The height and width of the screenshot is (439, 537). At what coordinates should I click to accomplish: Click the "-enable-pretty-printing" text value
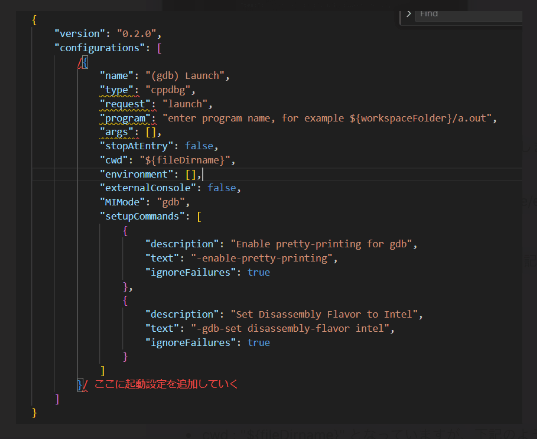pyautogui.click(x=262, y=259)
